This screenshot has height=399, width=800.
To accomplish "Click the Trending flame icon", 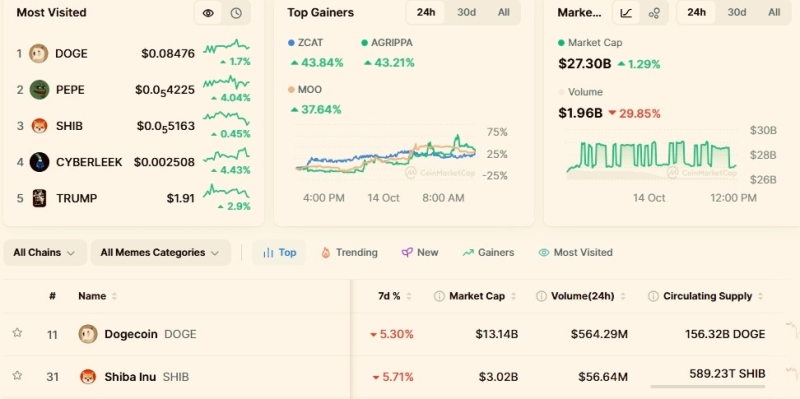I will click(x=326, y=253).
